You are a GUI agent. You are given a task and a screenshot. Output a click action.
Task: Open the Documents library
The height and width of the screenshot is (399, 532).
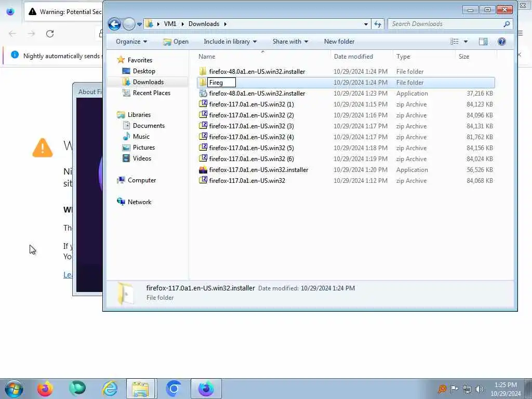click(149, 126)
